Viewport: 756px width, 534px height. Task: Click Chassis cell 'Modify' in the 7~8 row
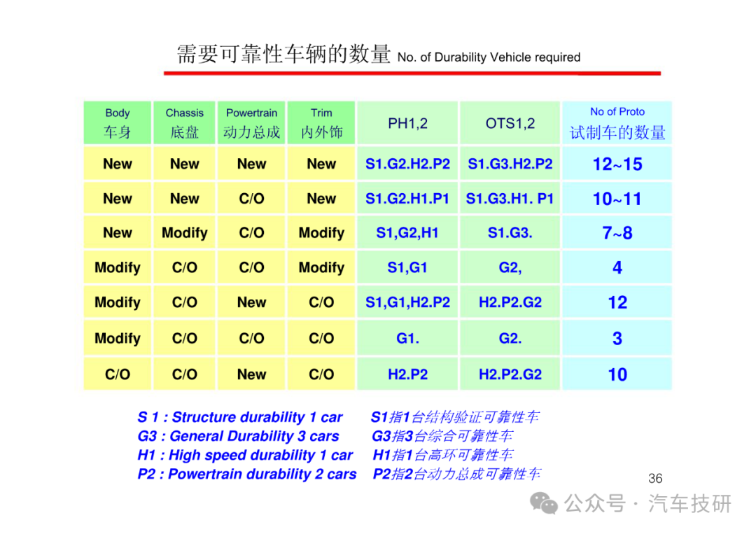click(x=184, y=233)
